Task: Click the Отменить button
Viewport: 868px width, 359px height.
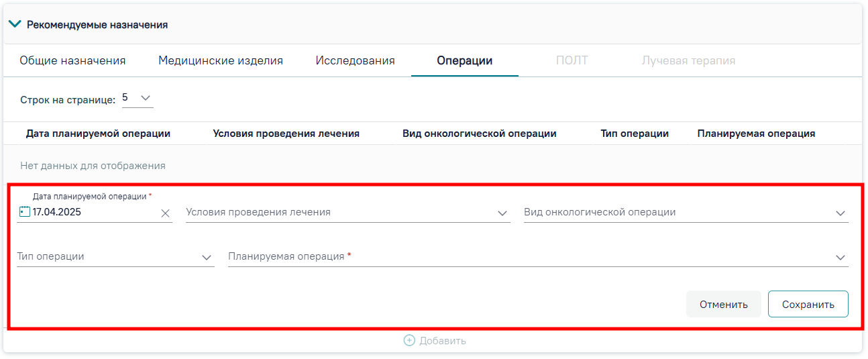Action: point(724,304)
